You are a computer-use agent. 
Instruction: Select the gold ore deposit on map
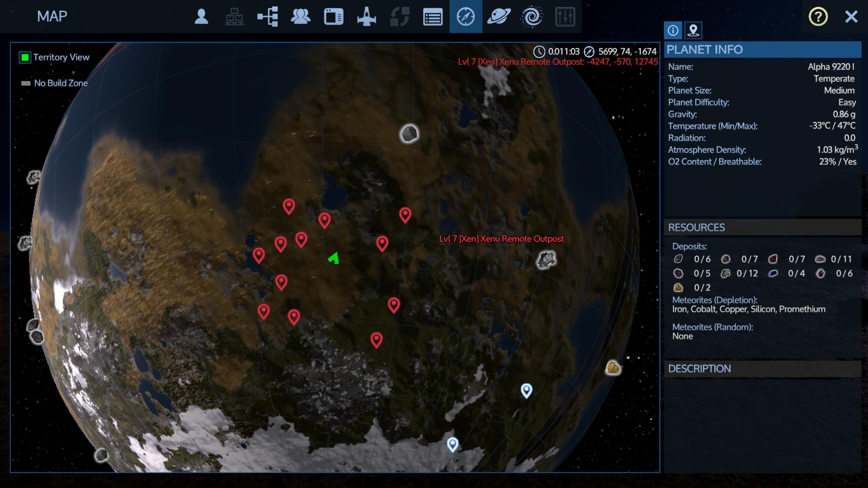point(613,368)
